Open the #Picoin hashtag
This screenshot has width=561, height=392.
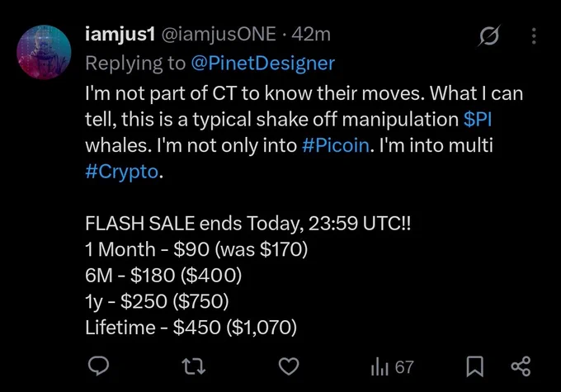(336, 146)
